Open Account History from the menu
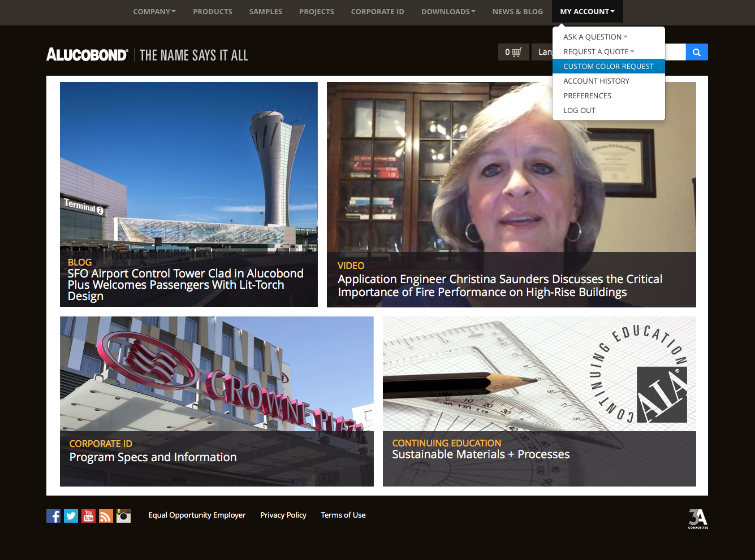 click(x=596, y=81)
